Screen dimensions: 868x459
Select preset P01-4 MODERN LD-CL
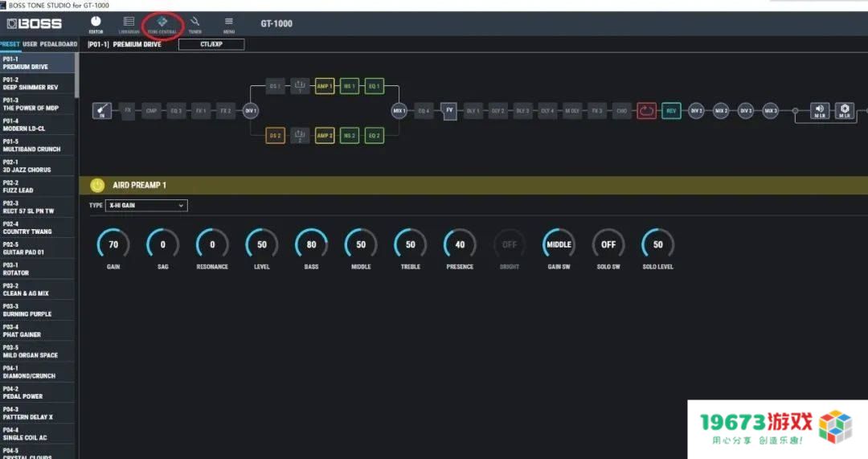[x=37, y=125]
